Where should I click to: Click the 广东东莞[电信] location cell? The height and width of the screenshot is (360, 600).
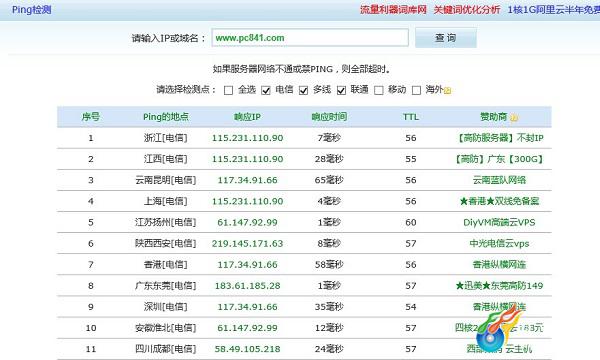166,285
